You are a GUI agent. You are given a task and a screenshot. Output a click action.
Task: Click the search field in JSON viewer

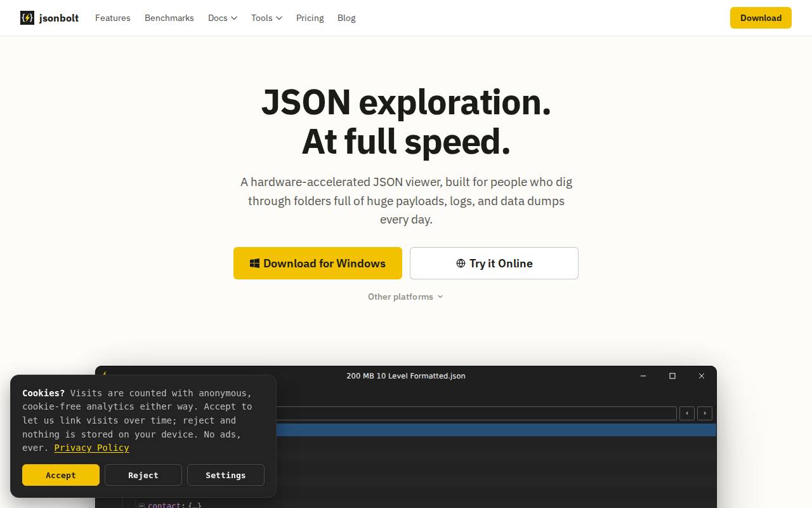[476, 413]
